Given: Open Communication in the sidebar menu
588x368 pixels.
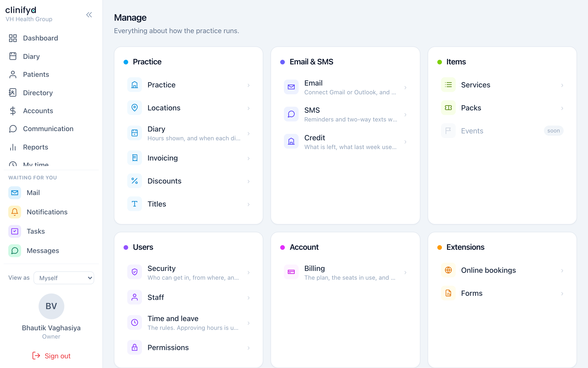Looking at the screenshot, I should tap(51, 129).
